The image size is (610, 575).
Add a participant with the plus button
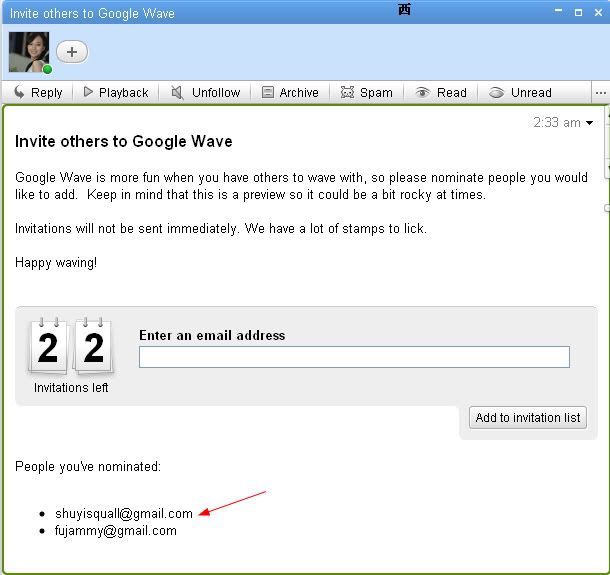[x=72, y=52]
